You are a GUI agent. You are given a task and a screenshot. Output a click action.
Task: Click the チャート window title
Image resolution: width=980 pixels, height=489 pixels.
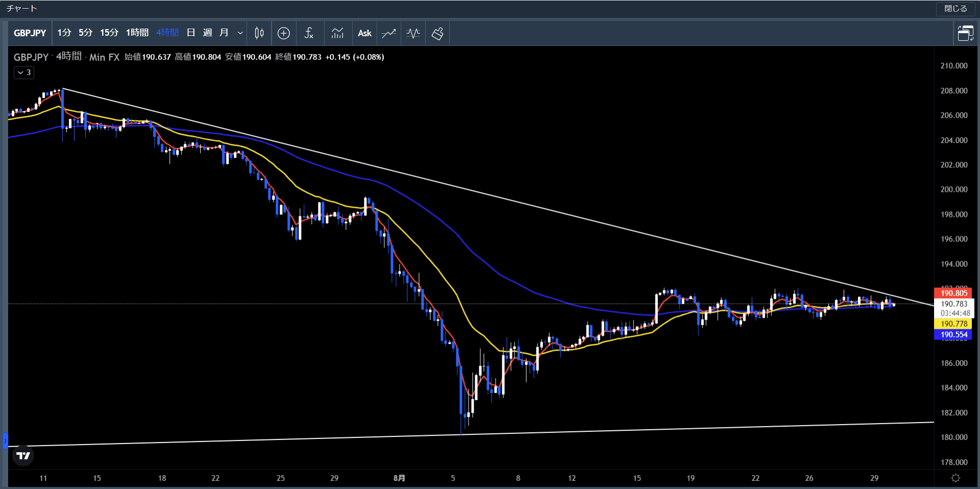click(22, 9)
